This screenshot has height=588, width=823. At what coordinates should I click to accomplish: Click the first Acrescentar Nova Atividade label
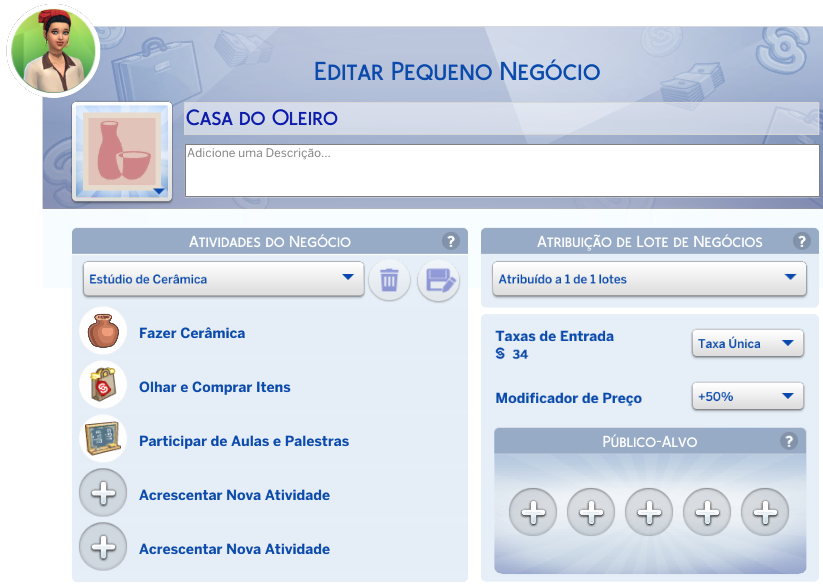pyautogui.click(x=235, y=495)
